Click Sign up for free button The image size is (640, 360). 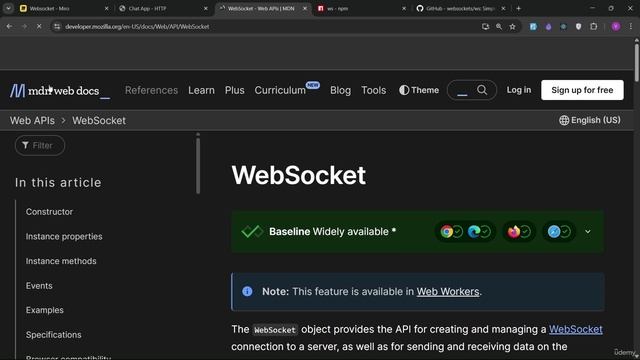[582, 90]
